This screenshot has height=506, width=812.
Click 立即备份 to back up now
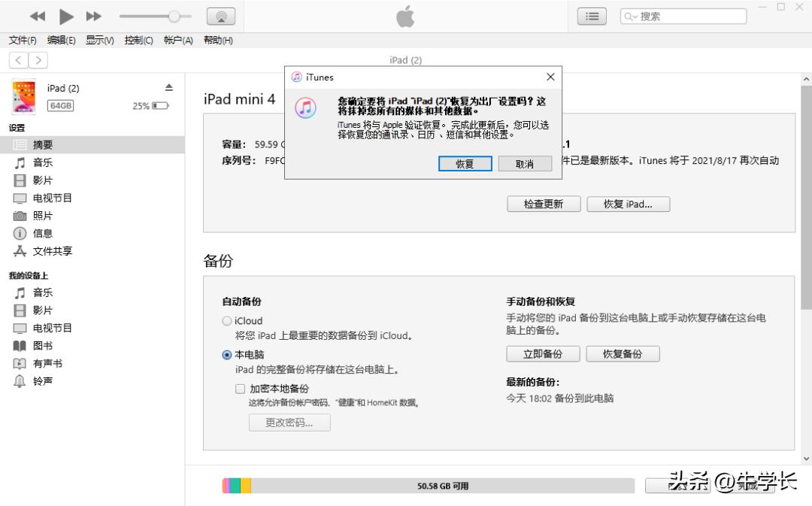(543, 353)
